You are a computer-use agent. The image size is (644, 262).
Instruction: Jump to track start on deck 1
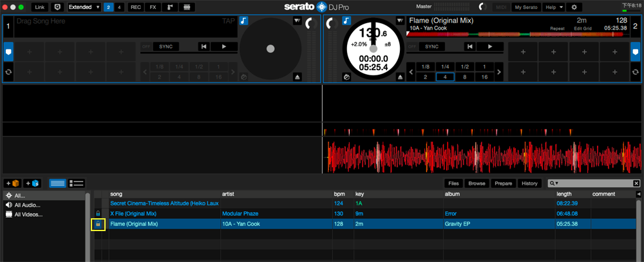tap(204, 46)
